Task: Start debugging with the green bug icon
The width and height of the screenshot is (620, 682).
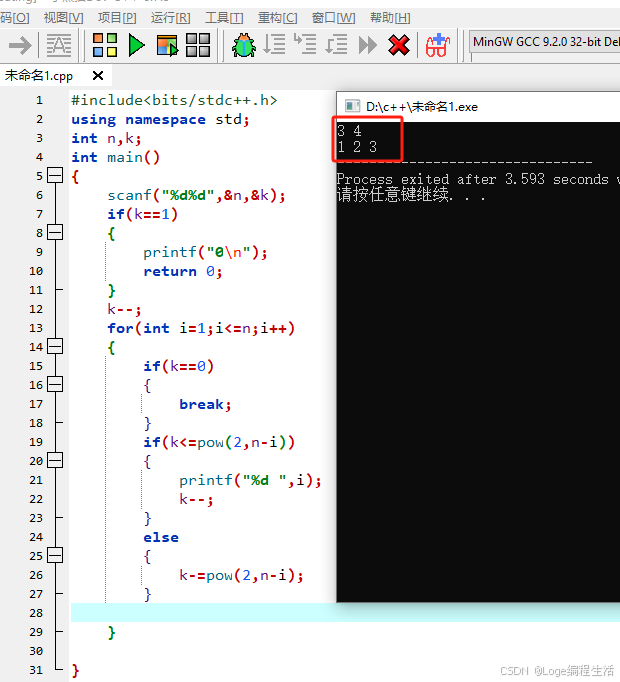Action: click(244, 45)
